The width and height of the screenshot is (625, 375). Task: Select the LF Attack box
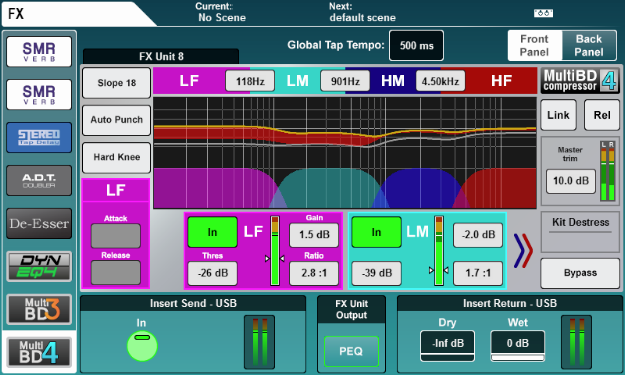click(x=116, y=236)
